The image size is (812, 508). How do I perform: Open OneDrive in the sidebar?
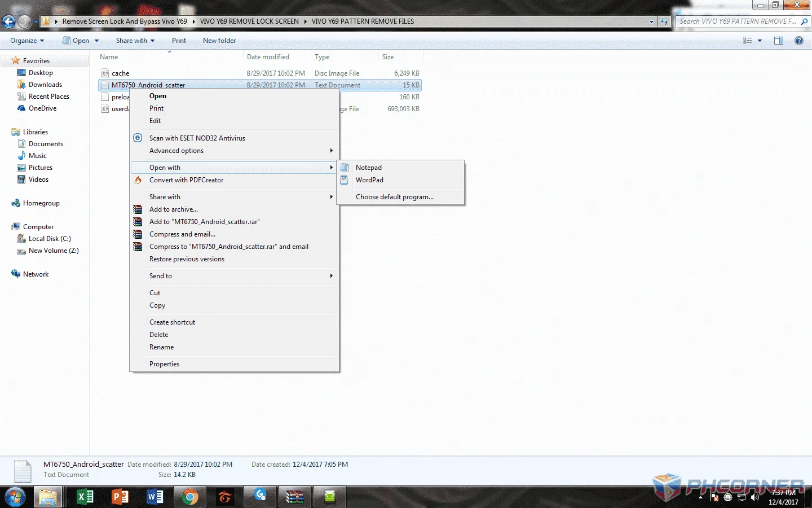point(42,108)
